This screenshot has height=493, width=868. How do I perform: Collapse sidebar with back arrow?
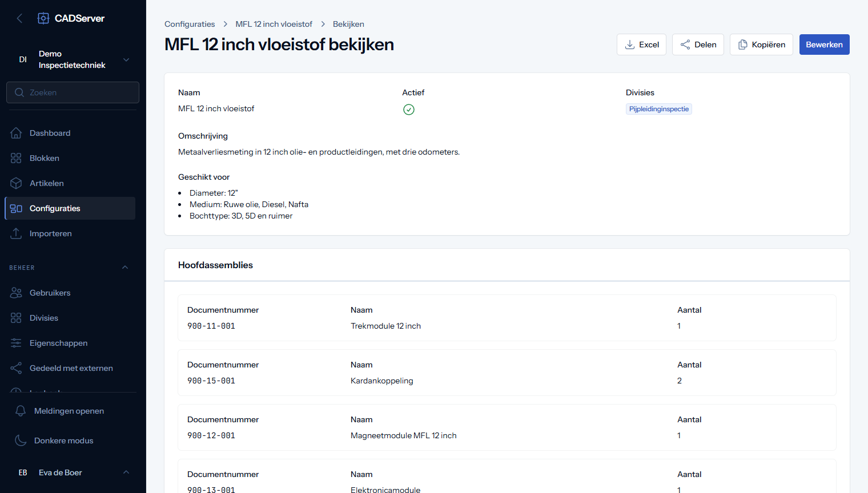click(20, 18)
